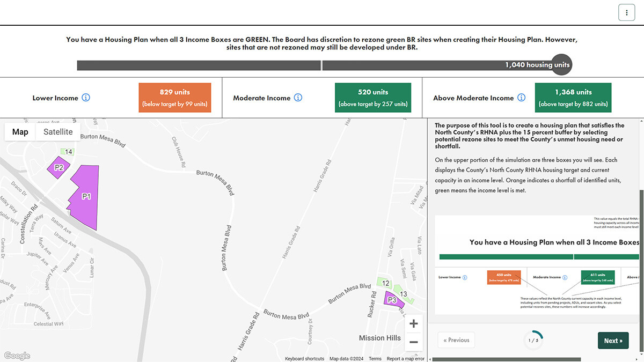644x362 pixels.
Task: Select green site 12 on the map
Action: coord(384,283)
